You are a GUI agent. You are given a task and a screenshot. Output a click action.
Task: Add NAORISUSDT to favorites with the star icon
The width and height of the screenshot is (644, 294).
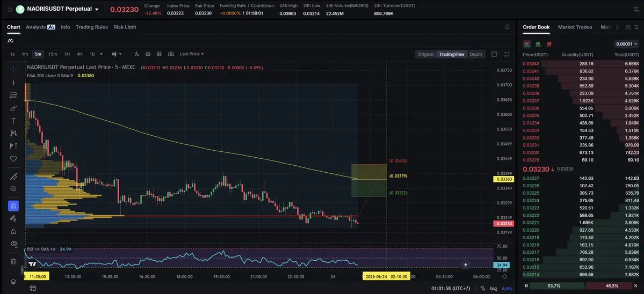tap(10, 9)
